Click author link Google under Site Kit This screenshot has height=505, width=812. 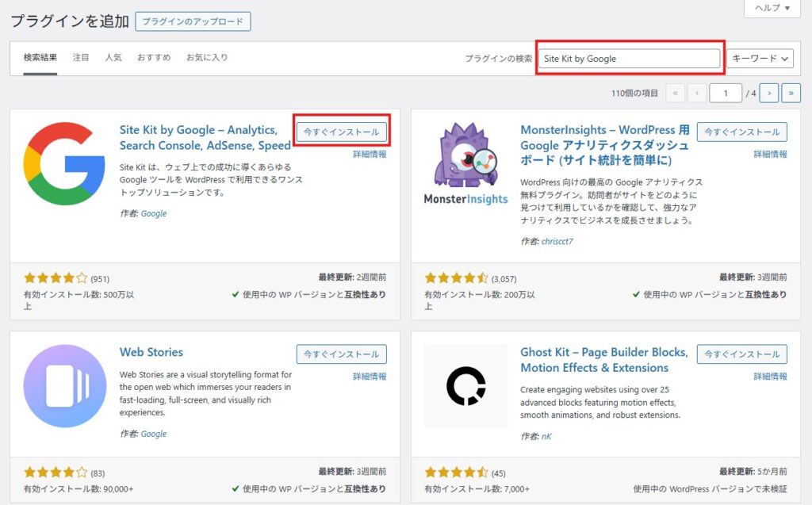pyautogui.click(x=154, y=213)
